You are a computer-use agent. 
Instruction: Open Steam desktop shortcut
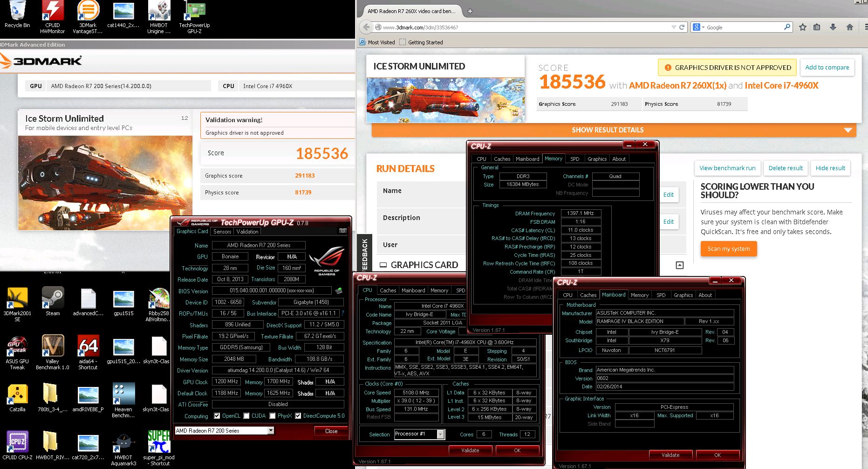(53, 302)
